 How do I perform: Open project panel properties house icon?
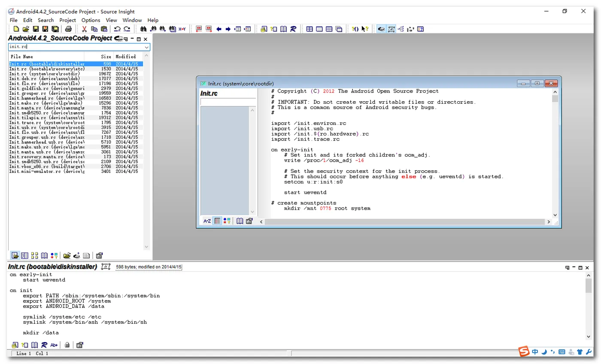click(99, 256)
